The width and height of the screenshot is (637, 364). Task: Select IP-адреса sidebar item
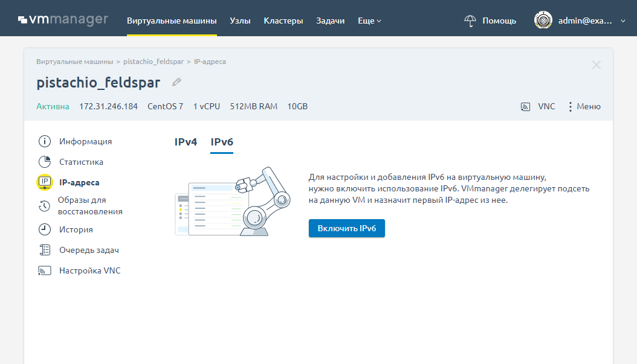[79, 183]
